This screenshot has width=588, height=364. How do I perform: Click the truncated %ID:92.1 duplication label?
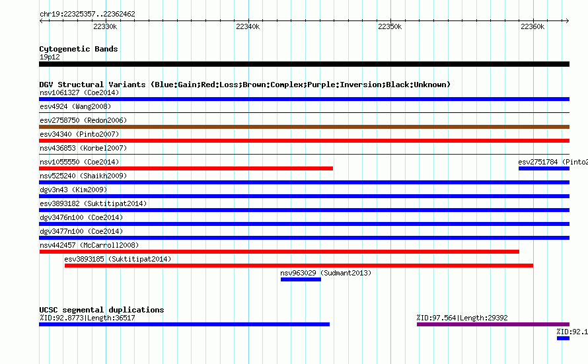pyautogui.click(x=572, y=332)
